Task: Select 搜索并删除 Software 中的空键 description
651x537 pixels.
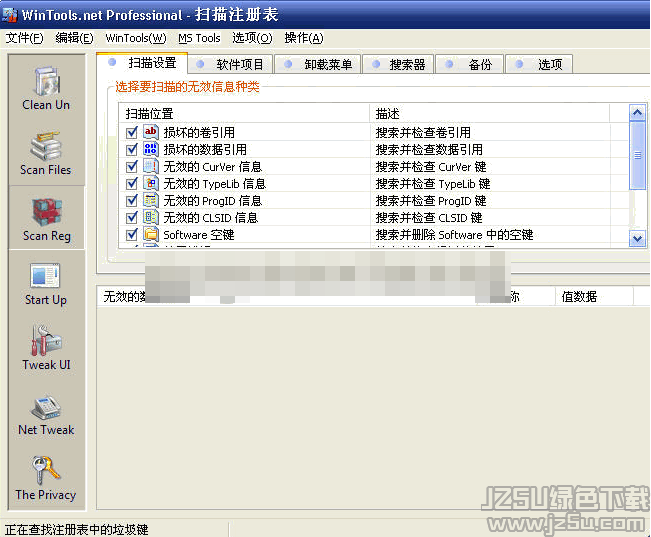Action: point(454,235)
